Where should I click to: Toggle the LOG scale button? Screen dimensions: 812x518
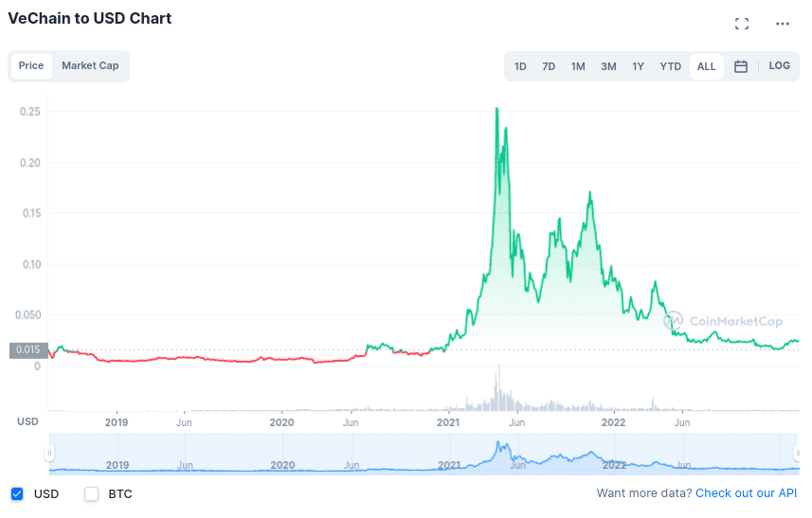tap(779, 65)
